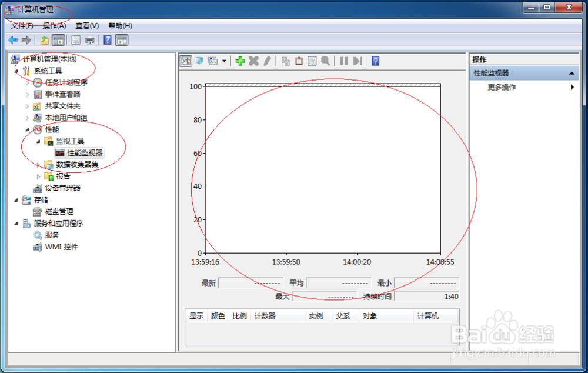This screenshot has width=588, height=373.
Task: Toggle view current activity graph button
Action: [186, 61]
